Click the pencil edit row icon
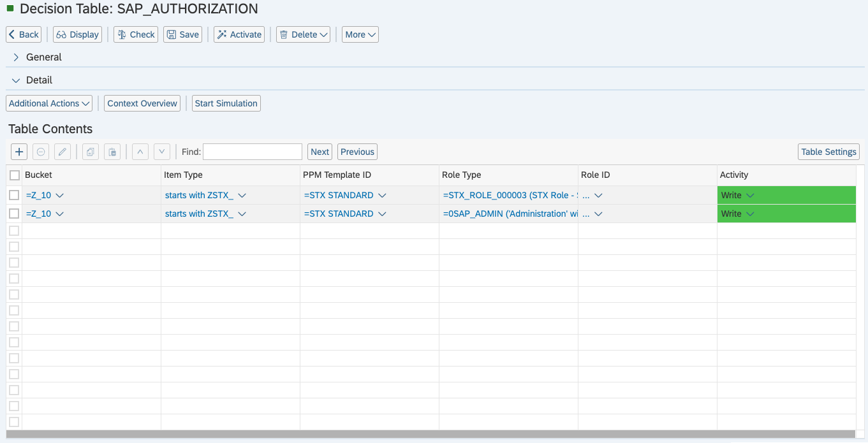The width and height of the screenshot is (868, 443). tap(62, 152)
